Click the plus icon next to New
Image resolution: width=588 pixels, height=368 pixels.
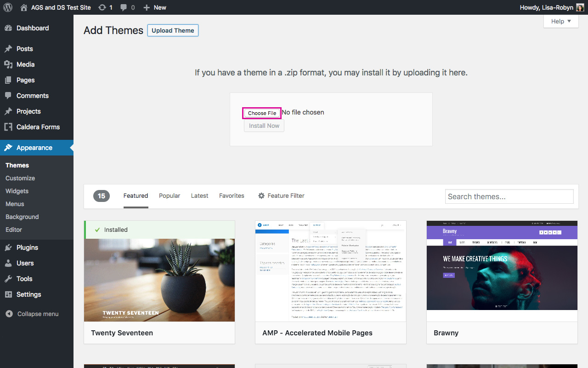(147, 7)
